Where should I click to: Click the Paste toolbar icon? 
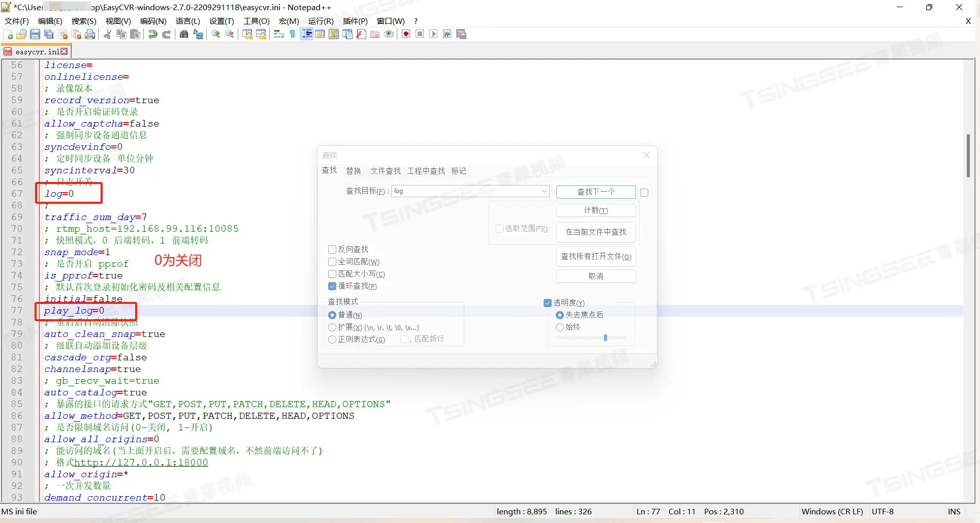135,34
